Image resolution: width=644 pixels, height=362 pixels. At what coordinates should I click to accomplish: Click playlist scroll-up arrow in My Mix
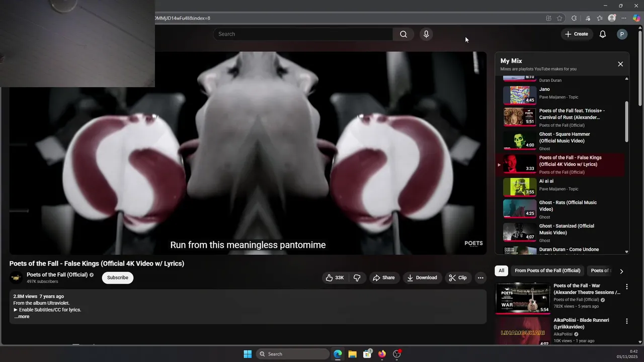(626, 79)
